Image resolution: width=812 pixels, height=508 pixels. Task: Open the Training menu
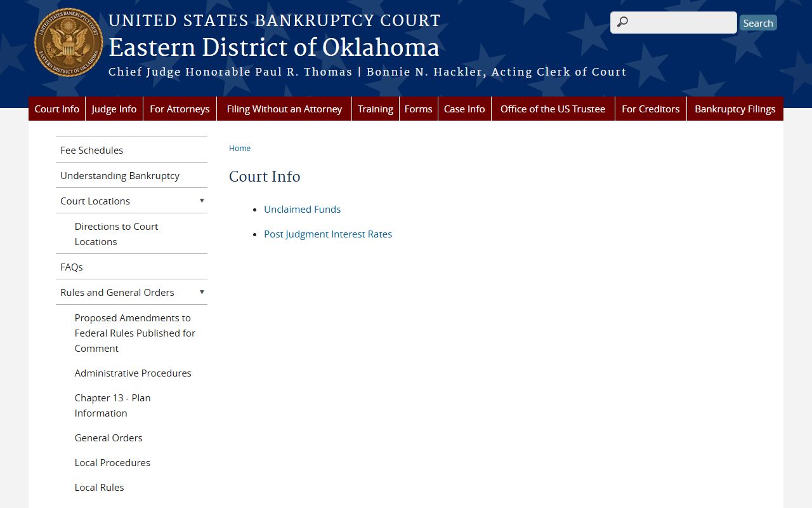pos(376,109)
